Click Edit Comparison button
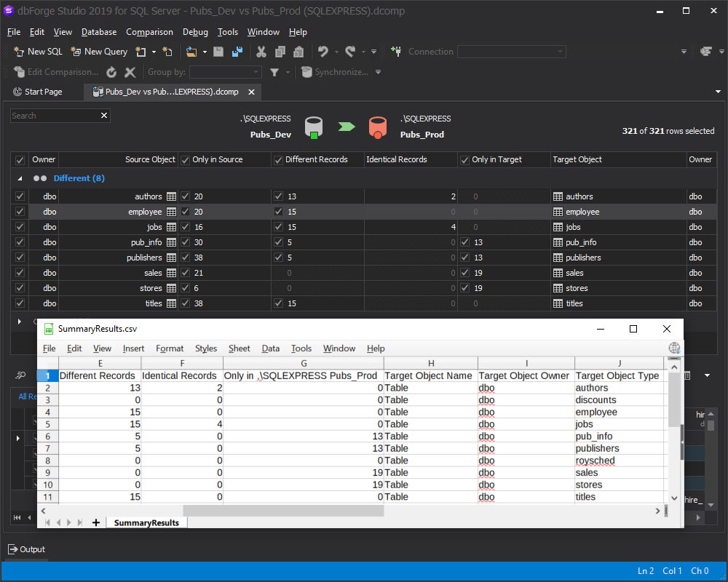728x582 pixels. tap(56, 72)
